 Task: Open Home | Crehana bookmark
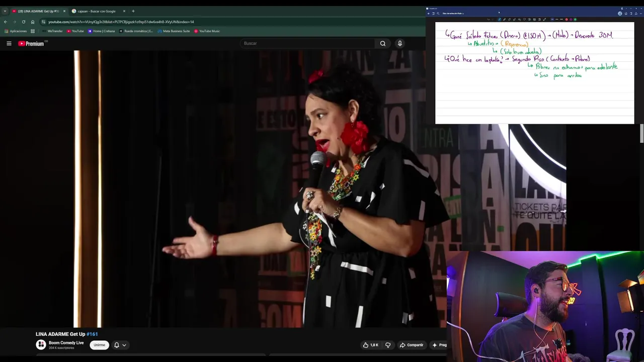[101, 31]
